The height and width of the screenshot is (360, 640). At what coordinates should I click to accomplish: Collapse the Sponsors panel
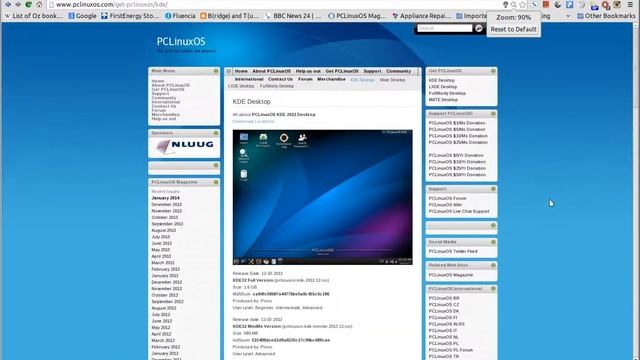click(216, 133)
